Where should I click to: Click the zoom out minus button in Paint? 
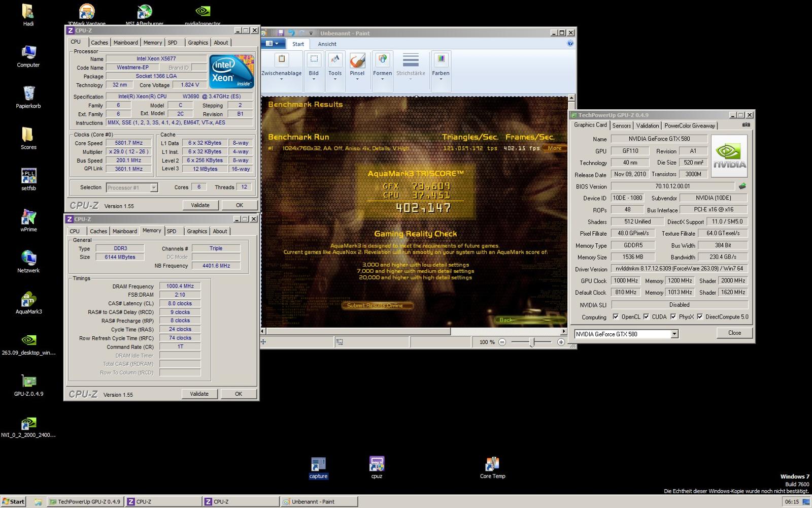502,342
